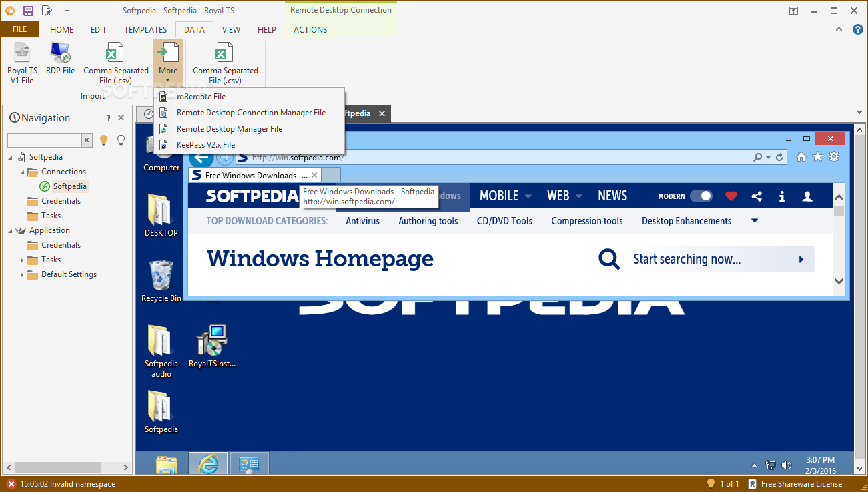Open quick access toolbar customize dropdown
The image size is (868, 492).
point(67,11)
